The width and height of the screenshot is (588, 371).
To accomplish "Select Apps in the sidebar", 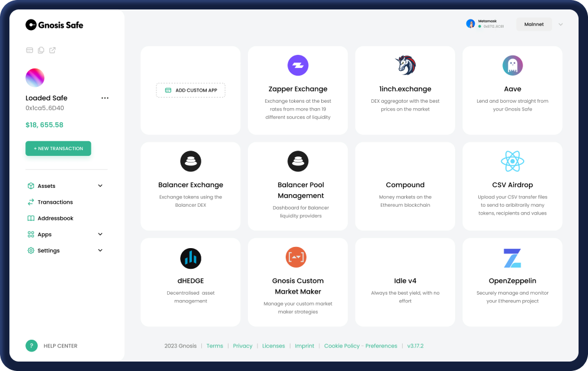I will [x=45, y=235].
